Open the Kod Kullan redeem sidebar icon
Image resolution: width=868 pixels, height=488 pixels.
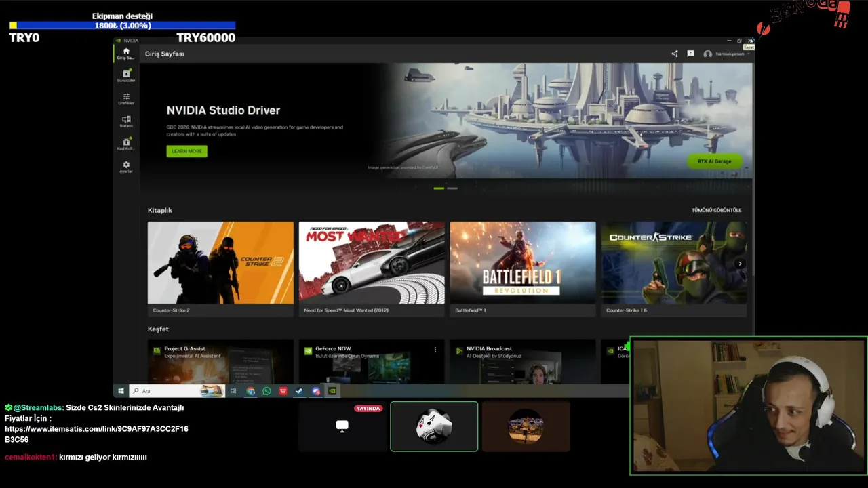click(x=126, y=144)
